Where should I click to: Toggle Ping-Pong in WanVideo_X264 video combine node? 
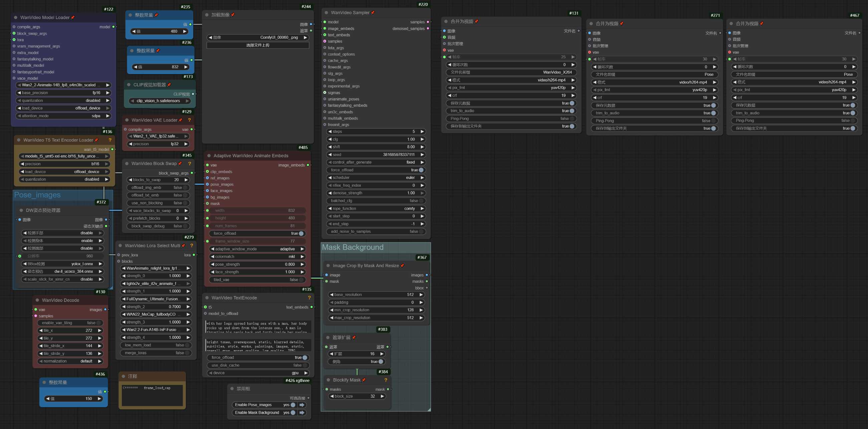pyautogui.click(x=572, y=119)
